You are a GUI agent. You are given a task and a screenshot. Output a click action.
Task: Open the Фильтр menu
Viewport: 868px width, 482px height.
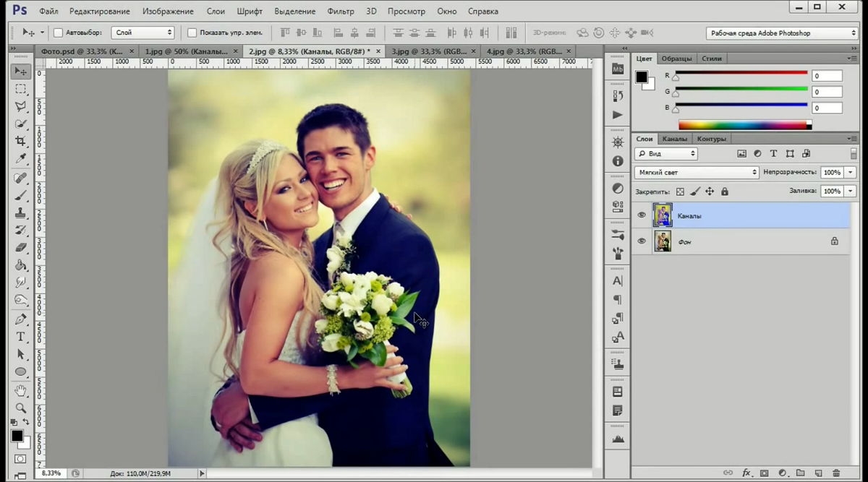pos(341,12)
